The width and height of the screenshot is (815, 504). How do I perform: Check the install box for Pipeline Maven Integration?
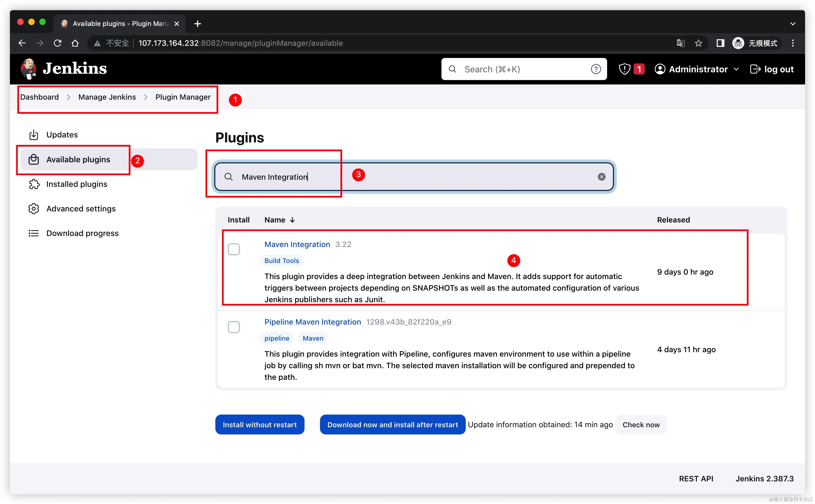(x=234, y=327)
